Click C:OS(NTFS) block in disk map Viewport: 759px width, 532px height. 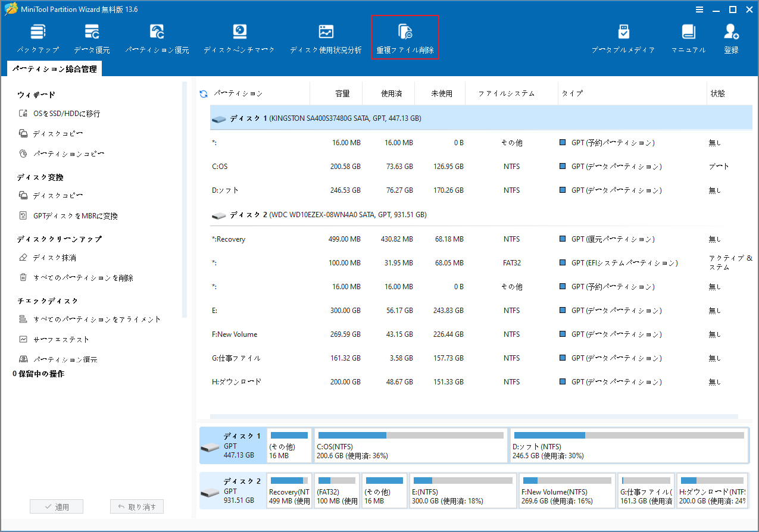(x=411, y=446)
